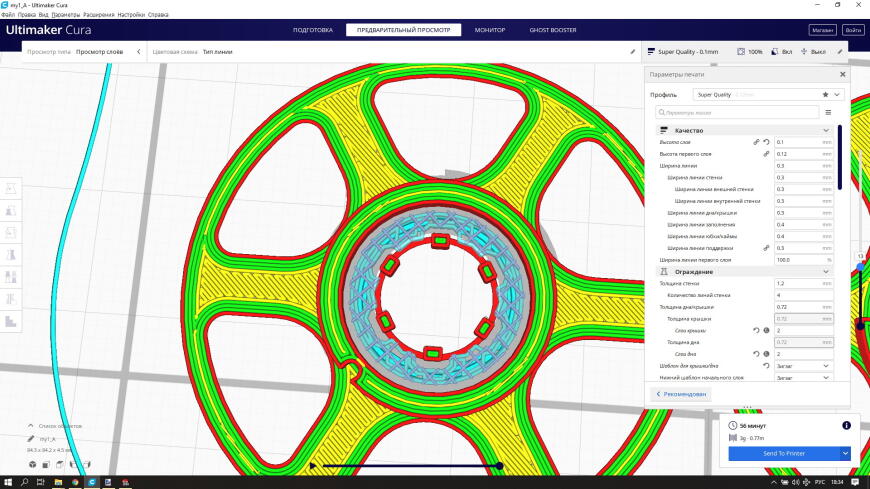Click the star icon in profile field
The image size is (870, 489).
(x=825, y=95)
